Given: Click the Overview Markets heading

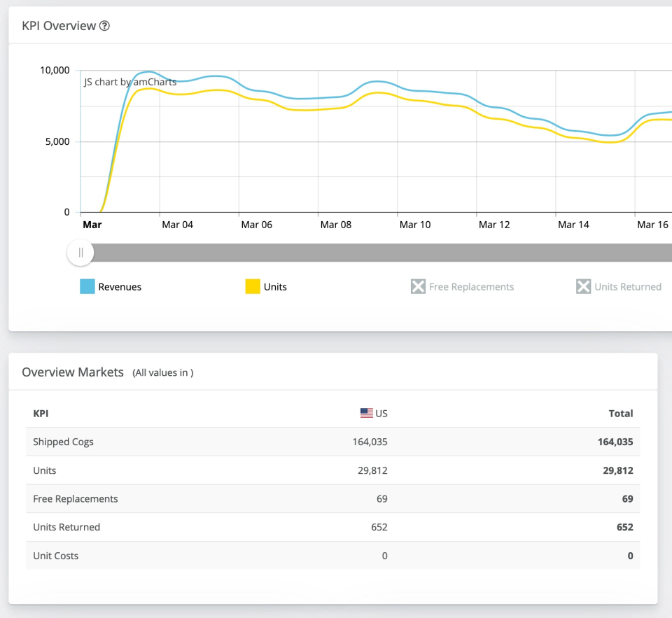Looking at the screenshot, I should [73, 372].
